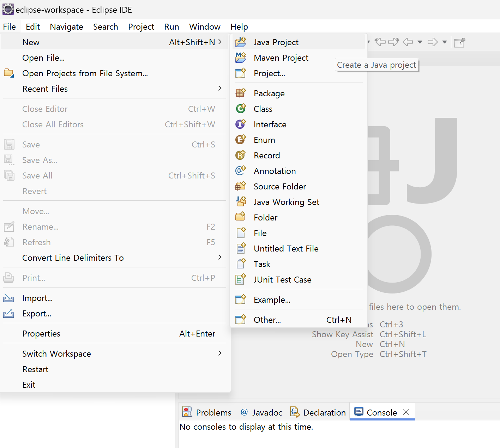Screen dimensions: 500x448
Task: Click 'No consoles to display' message
Action: pyautogui.click(x=246, y=426)
